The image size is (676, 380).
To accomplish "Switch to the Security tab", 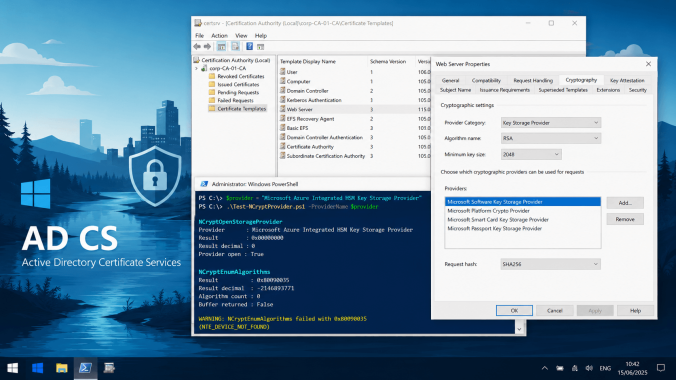I will 638,90.
